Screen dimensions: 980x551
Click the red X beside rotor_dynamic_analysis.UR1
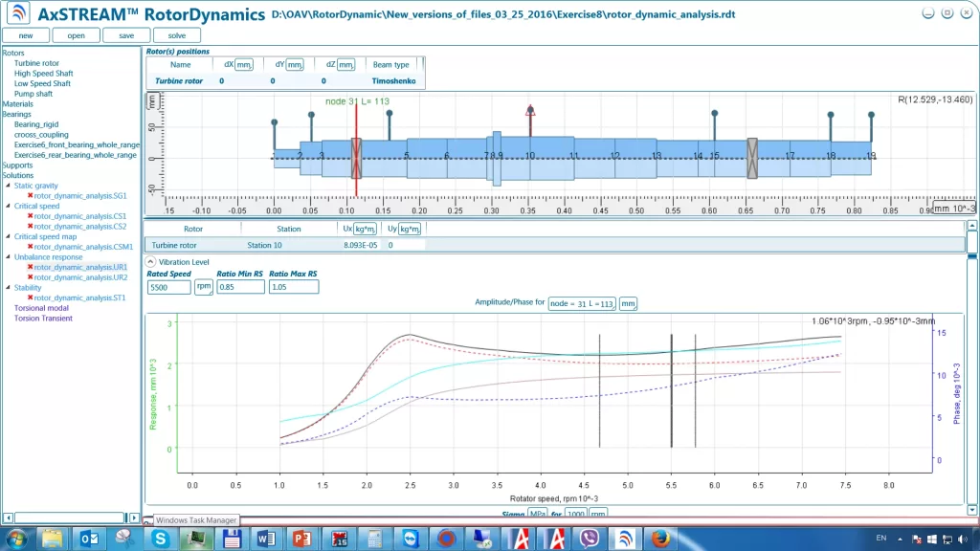30,267
